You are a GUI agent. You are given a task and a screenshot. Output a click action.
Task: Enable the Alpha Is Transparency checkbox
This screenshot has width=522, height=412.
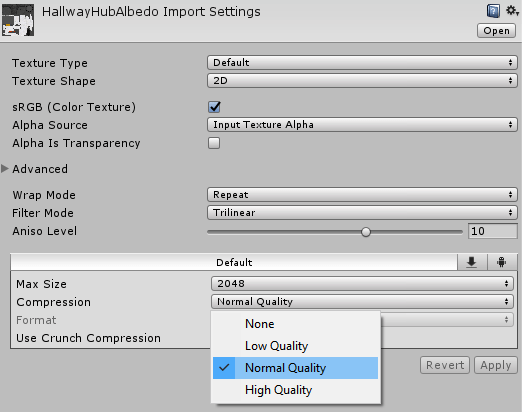pos(214,143)
